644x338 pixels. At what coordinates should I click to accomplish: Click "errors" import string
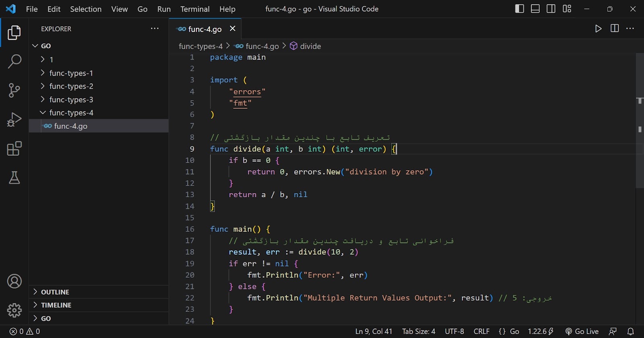[247, 92]
